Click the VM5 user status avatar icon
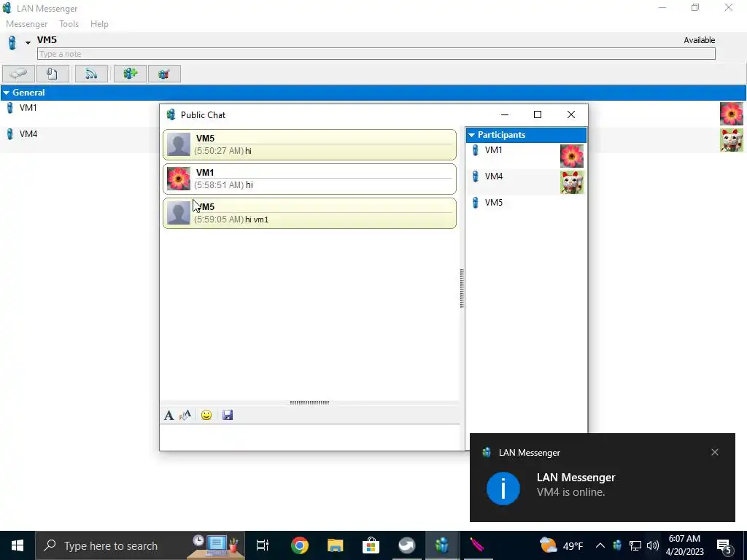Viewport: 747px width, 560px height. 12,43
